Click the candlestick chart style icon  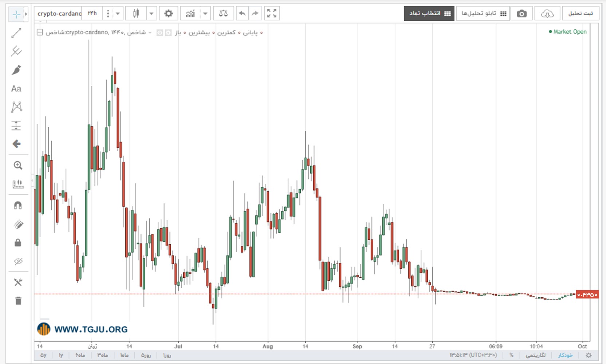[136, 13]
